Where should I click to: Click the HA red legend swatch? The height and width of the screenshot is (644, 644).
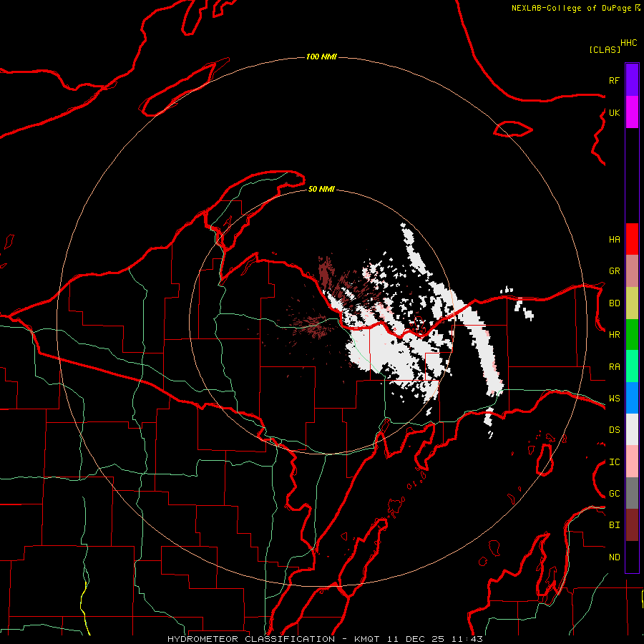pos(632,239)
